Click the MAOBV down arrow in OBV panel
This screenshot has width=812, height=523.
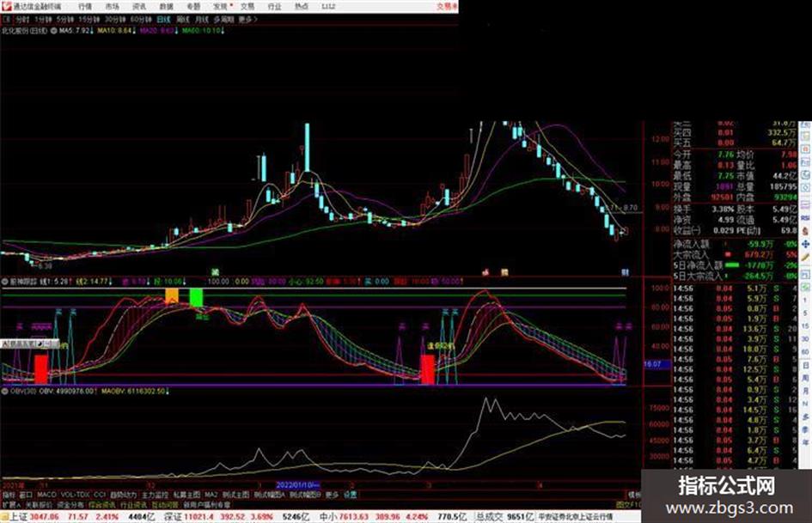[x=168, y=392]
